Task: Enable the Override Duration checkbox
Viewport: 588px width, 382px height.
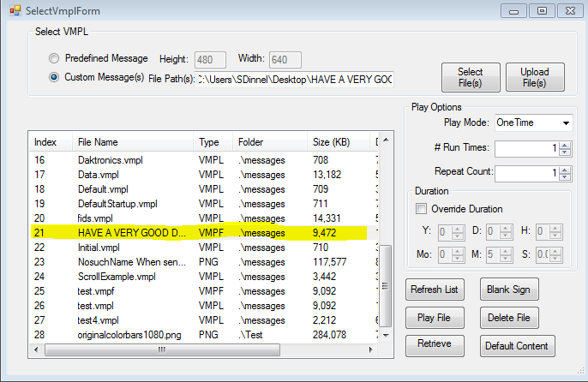Action: point(422,209)
